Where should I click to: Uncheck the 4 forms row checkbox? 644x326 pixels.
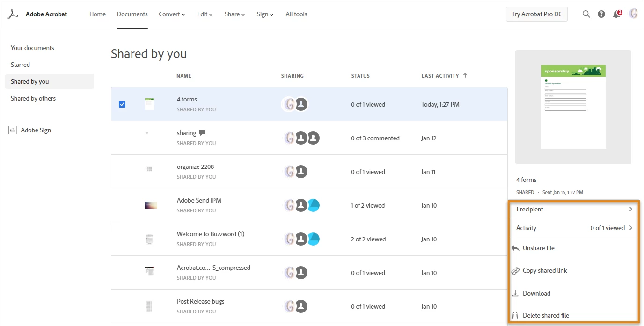tap(122, 104)
